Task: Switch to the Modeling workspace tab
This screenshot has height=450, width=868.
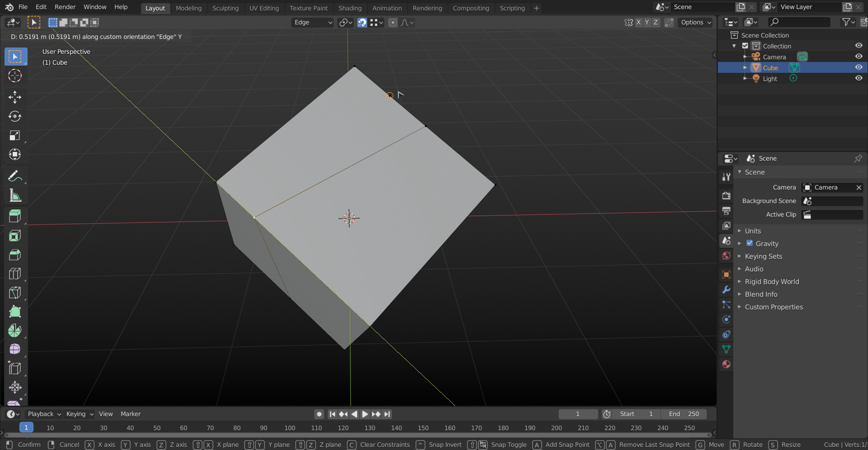Action: [189, 8]
